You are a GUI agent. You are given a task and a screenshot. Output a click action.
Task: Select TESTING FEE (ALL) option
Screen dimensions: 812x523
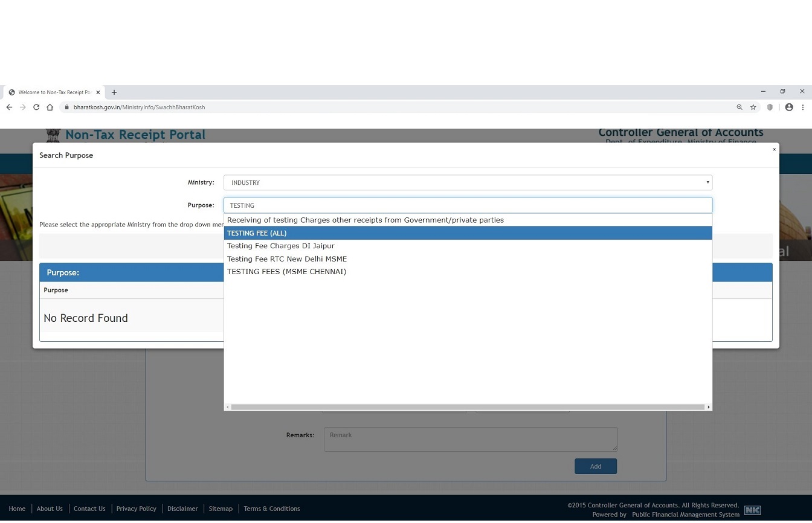257,233
